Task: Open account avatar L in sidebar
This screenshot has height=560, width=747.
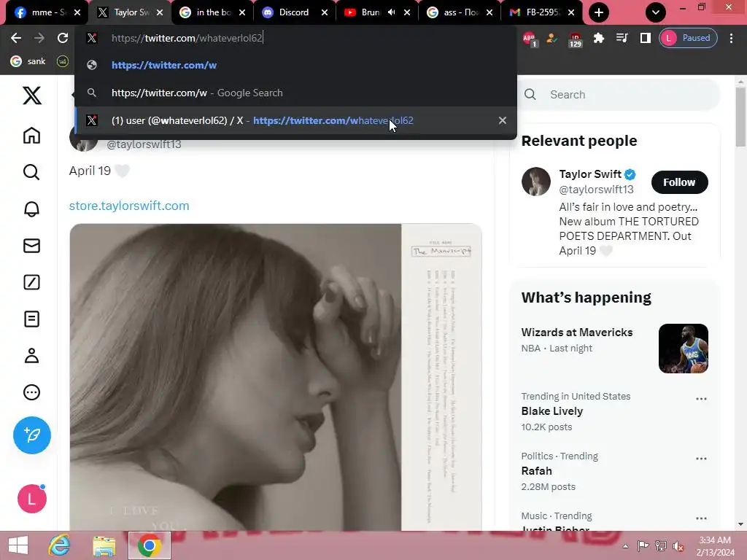Action: (x=32, y=499)
